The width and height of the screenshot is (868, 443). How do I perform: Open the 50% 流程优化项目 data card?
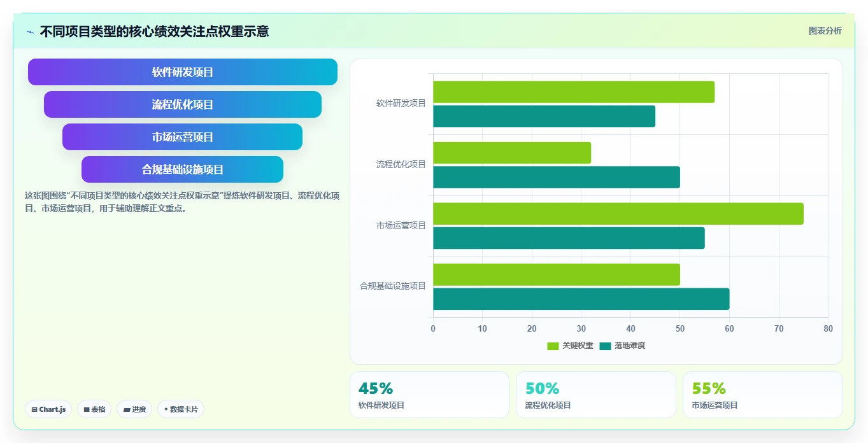(x=596, y=395)
